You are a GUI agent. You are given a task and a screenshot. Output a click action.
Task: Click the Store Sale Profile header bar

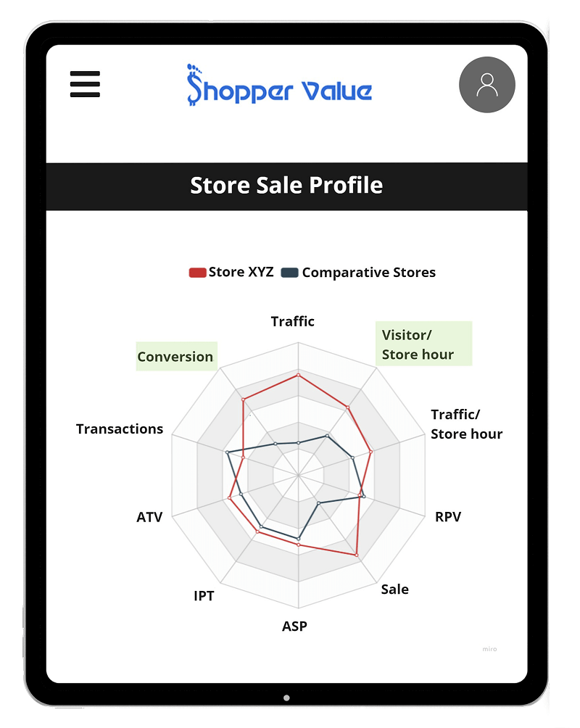286,186
